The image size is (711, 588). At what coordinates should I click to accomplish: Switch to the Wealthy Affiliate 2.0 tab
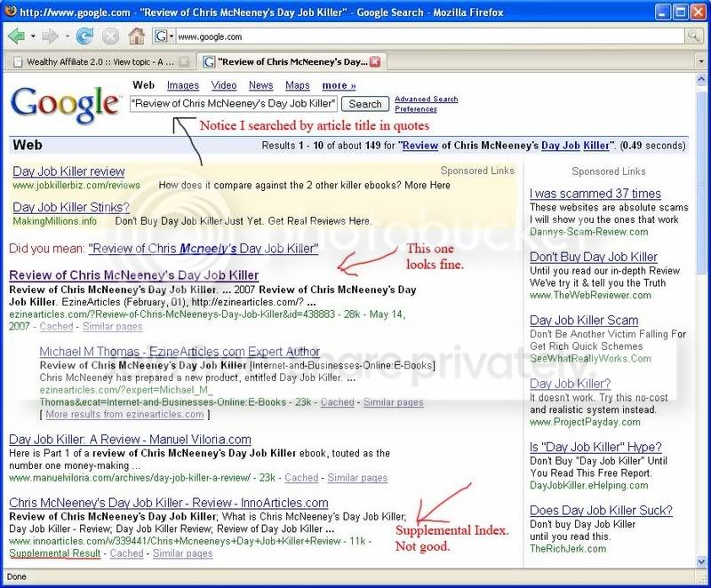100,62
